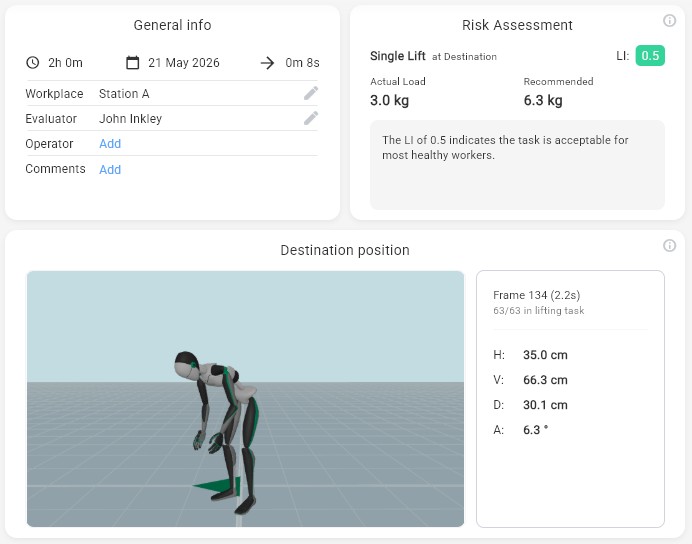
Task: Click the 'General info' title
Action: pos(172,25)
